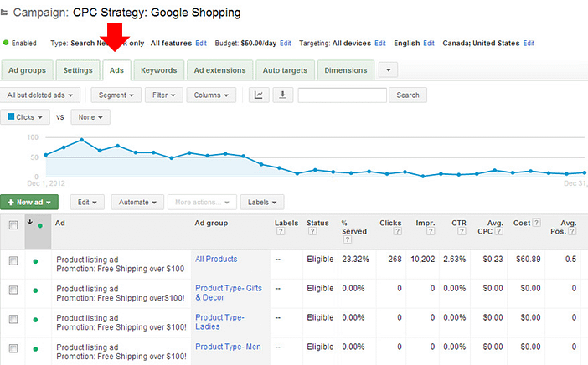The height and width of the screenshot is (365, 588).
Task: Open the Product Type- Gifts & Decor link
Action: pos(229,293)
